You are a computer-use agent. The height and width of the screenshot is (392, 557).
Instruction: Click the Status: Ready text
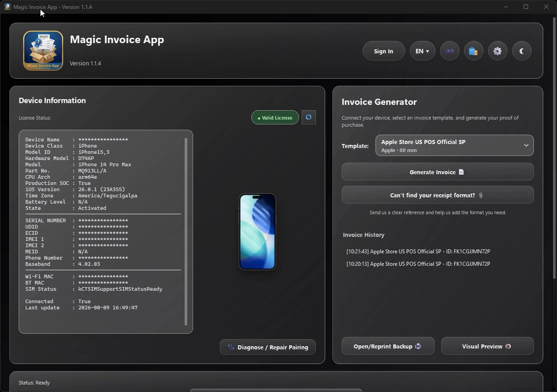(34, 383)
